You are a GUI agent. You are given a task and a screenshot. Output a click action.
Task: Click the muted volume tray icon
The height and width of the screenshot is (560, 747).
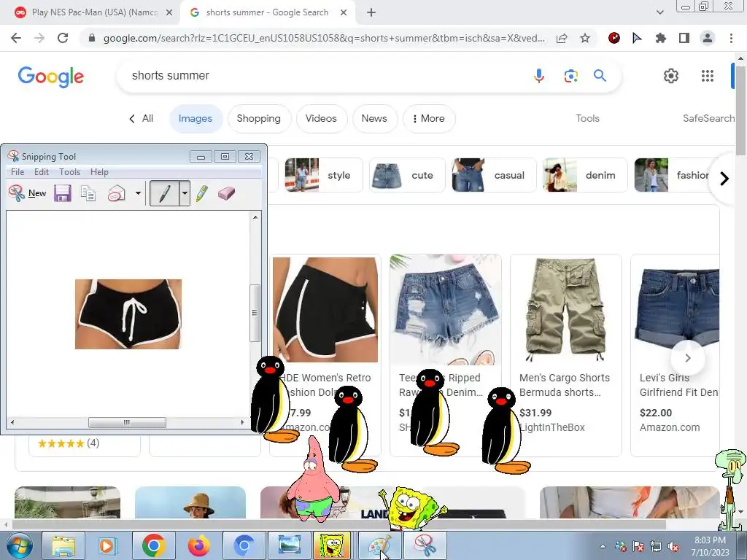pyautogui.click(x=673, y=546)
